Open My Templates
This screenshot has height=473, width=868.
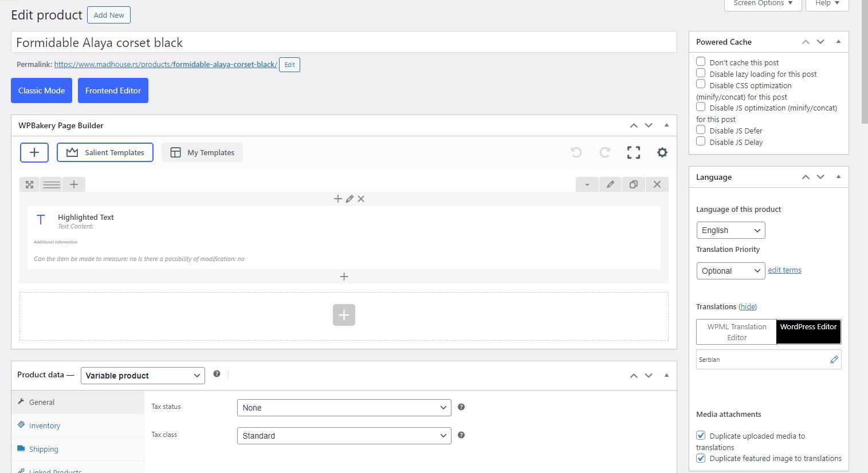202,152
